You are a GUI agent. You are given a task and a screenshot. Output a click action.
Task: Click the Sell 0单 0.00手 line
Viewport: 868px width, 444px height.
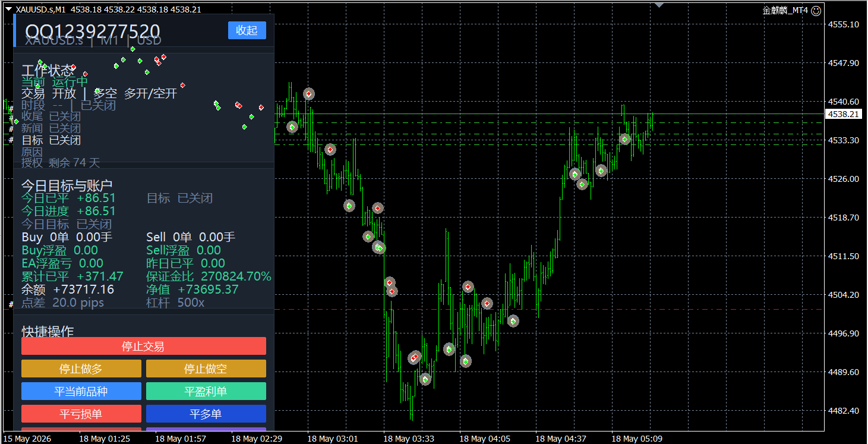191,237
